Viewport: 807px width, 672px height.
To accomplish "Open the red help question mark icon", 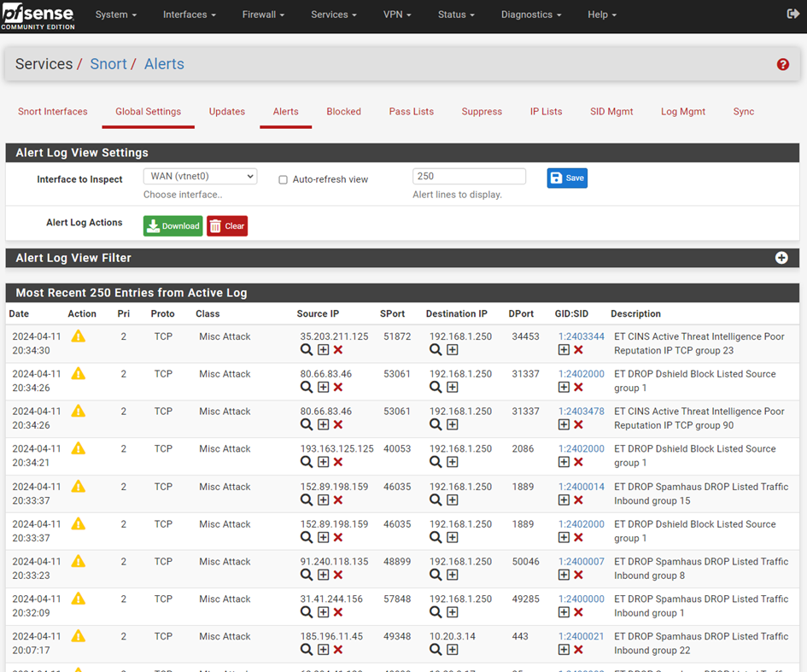I will [x=783, y=64].
